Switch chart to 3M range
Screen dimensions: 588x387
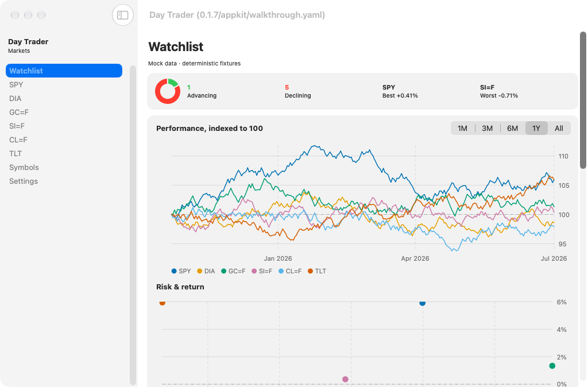click(x=487, y=128)
